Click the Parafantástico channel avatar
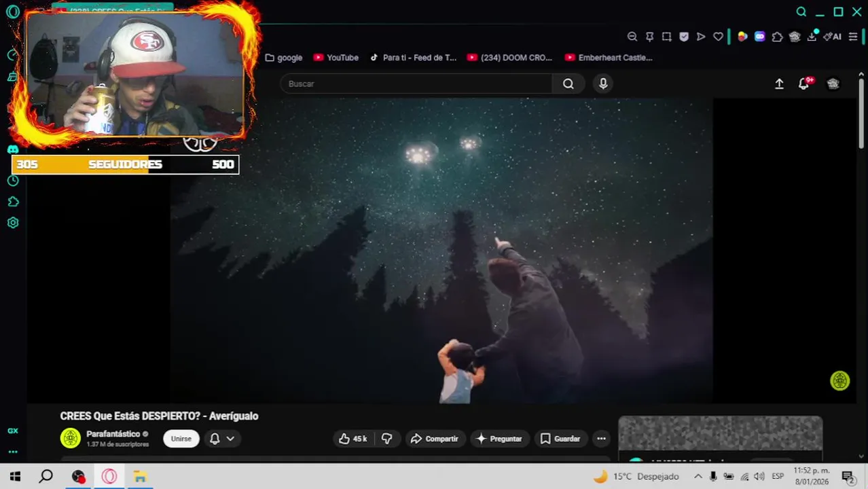868x489 pixels. (x=71, y=438)
